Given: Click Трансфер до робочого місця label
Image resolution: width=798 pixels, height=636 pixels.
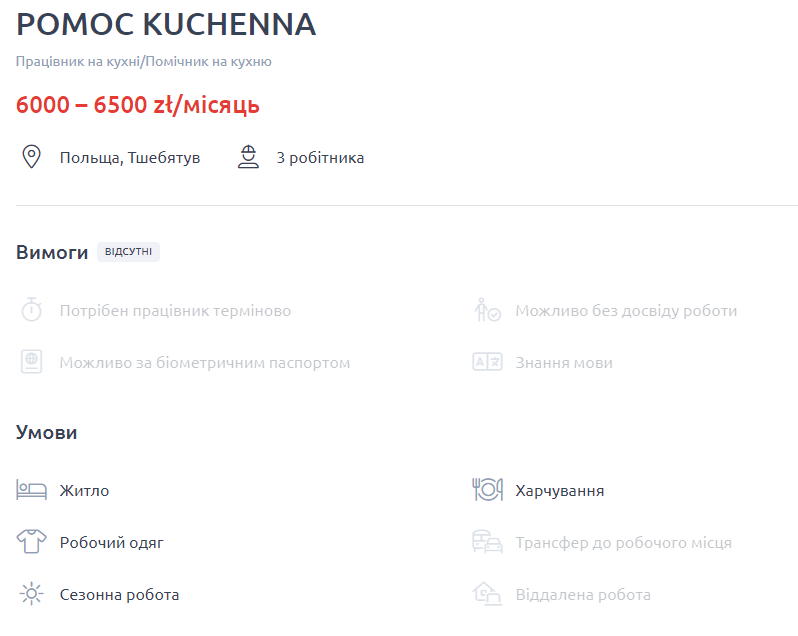Looking at the screenshot, I should [x=624, y=543].
